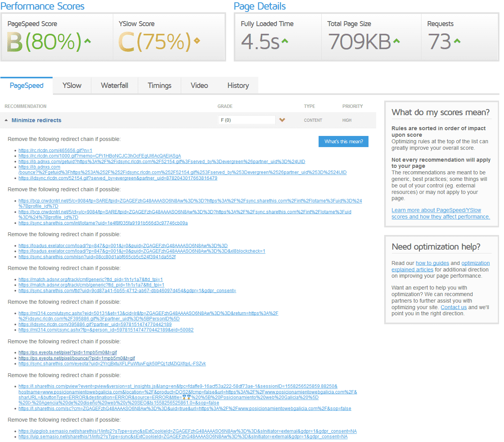Open the rc.rlcdn.com/465656.gif redirect link
This screenshot has width=504, height=442.
tap(55, 151)
